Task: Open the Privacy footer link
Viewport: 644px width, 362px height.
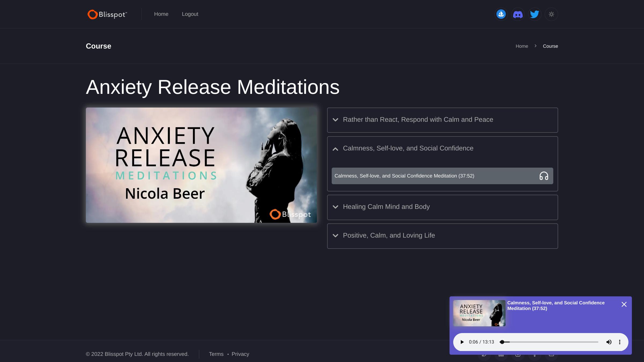Action: (240, 354)
